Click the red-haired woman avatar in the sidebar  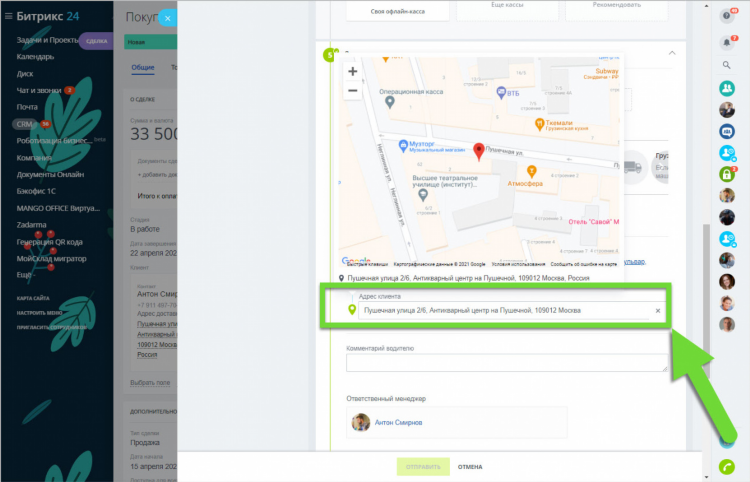coord(727,282)
